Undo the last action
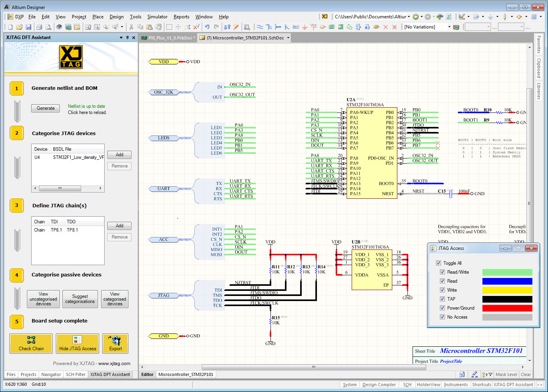 207,27
